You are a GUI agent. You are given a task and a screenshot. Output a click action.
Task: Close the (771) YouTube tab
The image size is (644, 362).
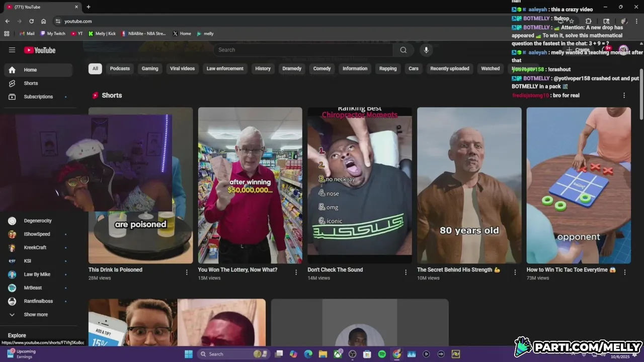pos(76,7)
